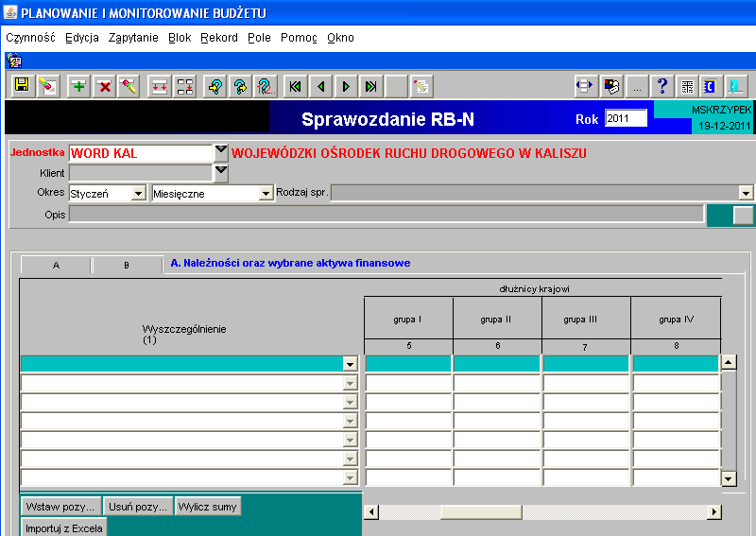Go to the next record
This screenshot has height=536, width=756.
click(x=346, y=86)
